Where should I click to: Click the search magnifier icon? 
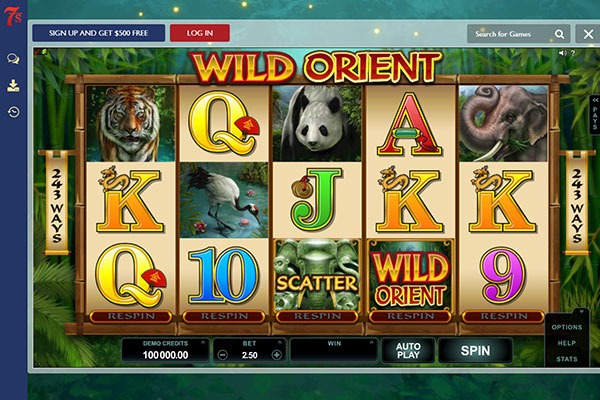[559, 34]
